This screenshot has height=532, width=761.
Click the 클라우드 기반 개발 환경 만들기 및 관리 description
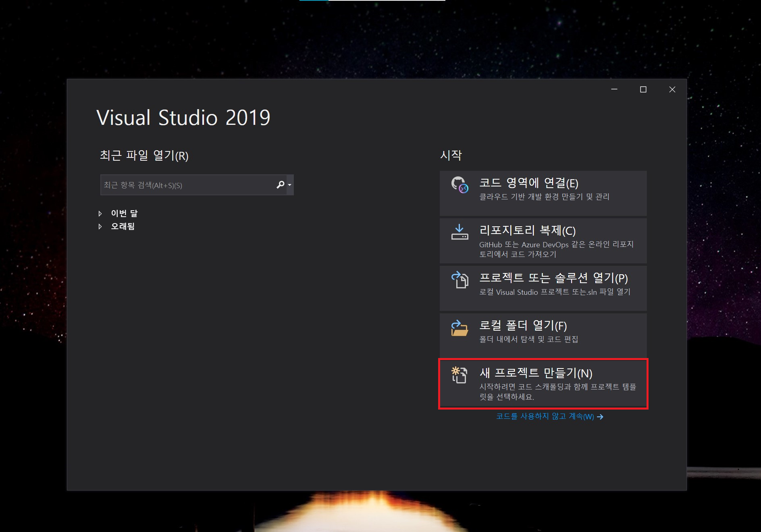[x=544, y=197]
